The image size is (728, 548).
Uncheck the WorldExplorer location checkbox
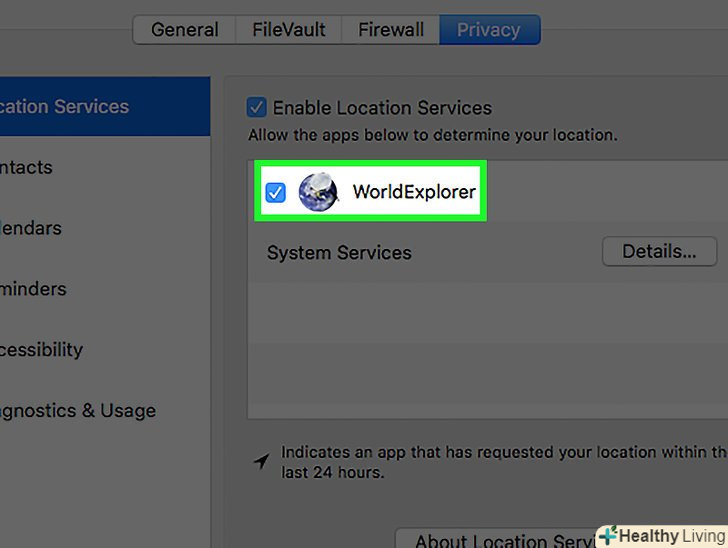tap(275, 192)
